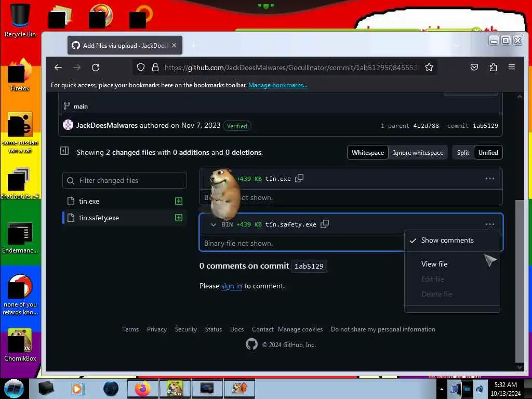The width and height of the screenshot is (532, 399).
Task: Select Ignore whitespace option
Action: pyautogui.click(x=418, y=153)
